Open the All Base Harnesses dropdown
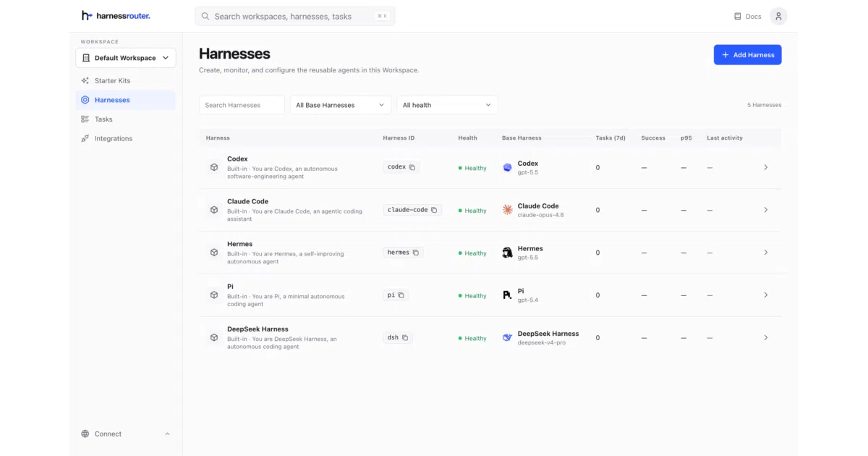Screen dimensions: 868x456 (341, 105)
